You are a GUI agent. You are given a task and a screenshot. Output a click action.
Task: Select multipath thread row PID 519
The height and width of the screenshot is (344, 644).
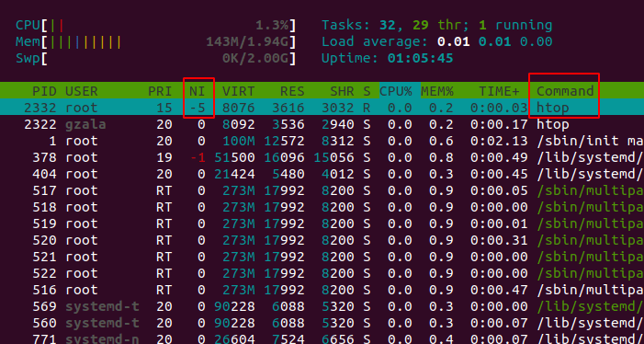pos(322,224)
